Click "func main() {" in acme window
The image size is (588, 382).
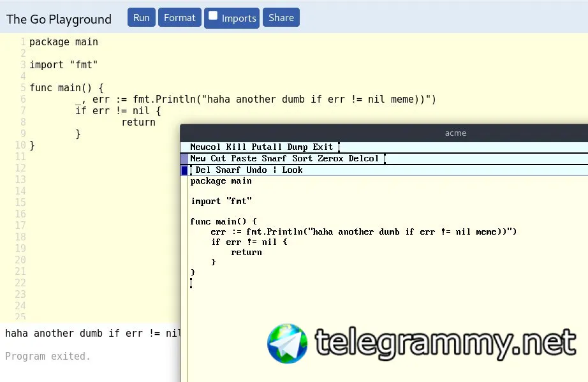click(x=223, y=221)
